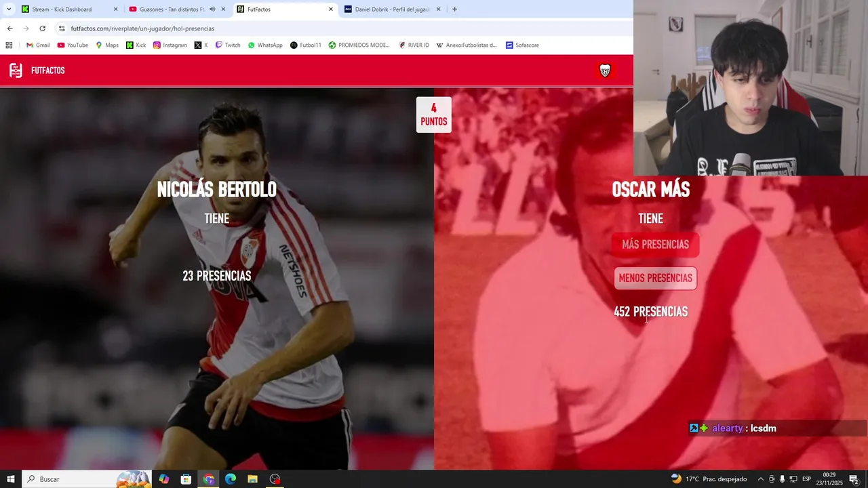Open the network tray icon
868x488 pixels.
coord(793,479)
